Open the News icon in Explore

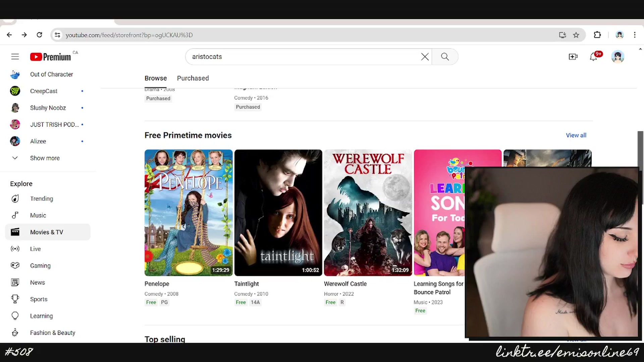tap(15, 282)
